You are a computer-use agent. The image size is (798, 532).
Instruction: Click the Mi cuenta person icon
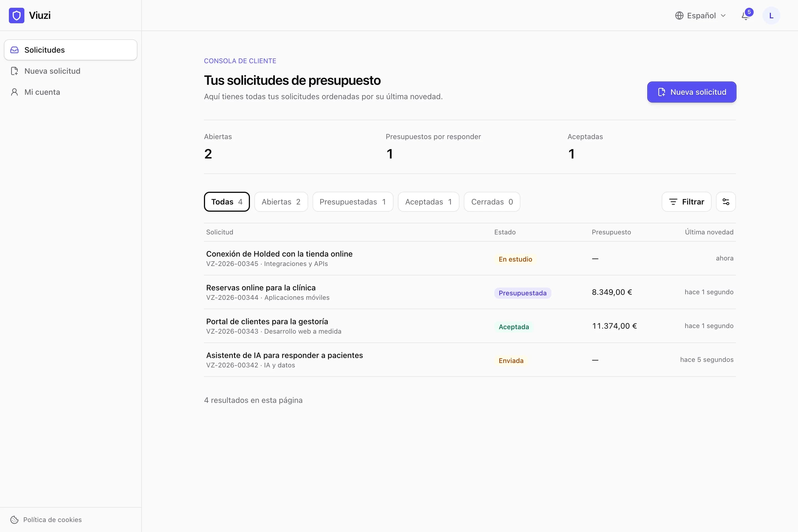[x=14, y=92]
